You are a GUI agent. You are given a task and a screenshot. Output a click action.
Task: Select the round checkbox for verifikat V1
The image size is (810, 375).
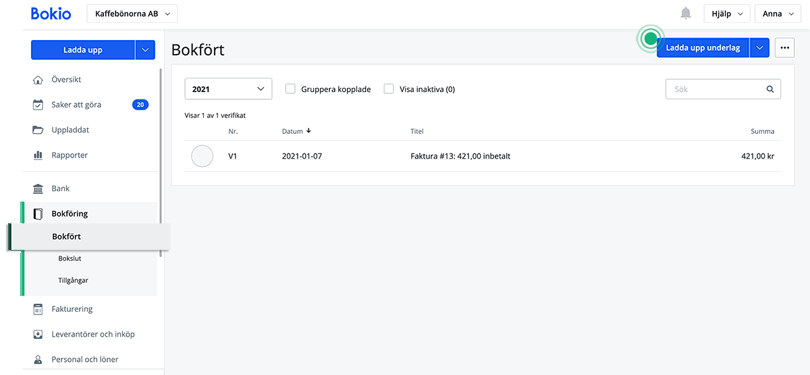pos(202,156)
